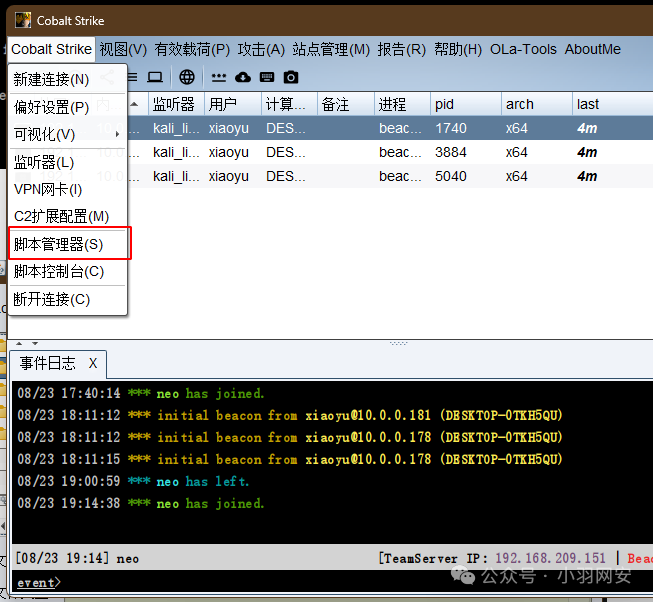Sort by the last column header
The image size is (653, 602).
click(x=612, y=104)
